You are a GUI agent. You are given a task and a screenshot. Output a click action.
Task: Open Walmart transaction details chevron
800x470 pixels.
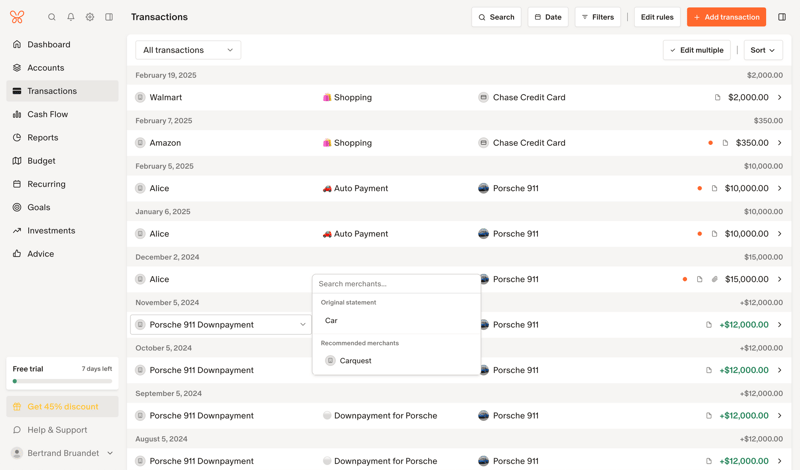tap(780, 97)
